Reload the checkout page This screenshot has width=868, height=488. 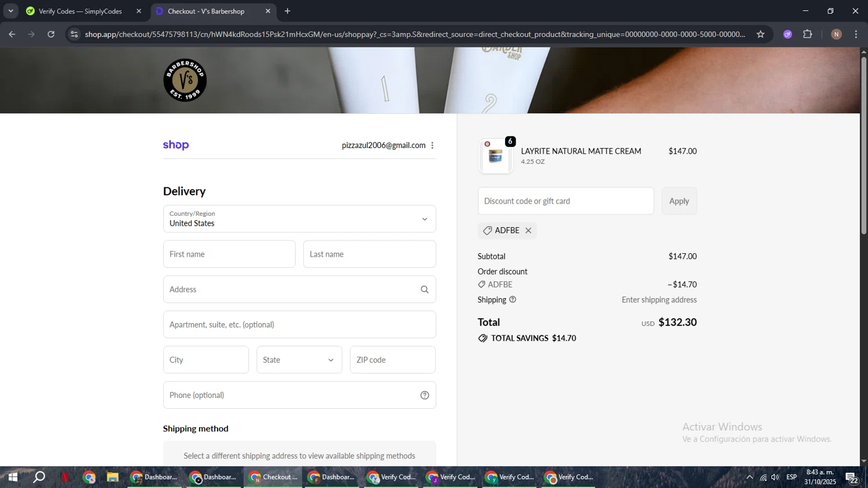[x=51, y=34]
